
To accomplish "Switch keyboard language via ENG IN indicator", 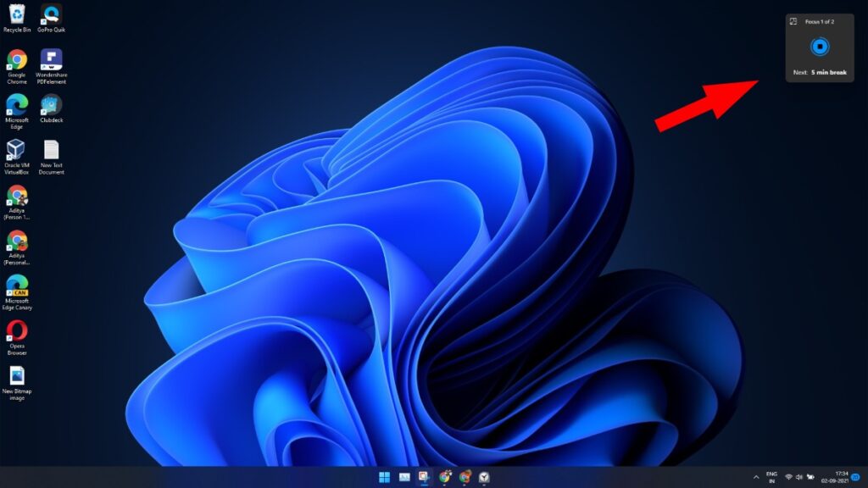I will pyautogui.click(x=772, y=478).
